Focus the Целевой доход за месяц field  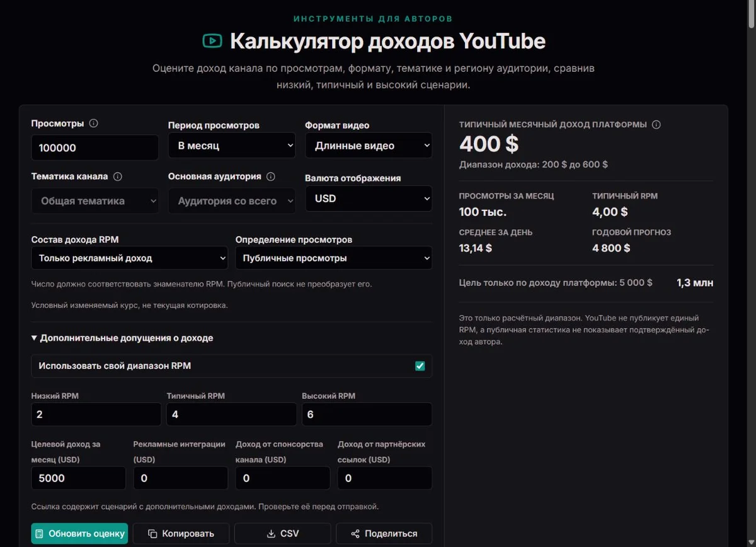(79, 478)
